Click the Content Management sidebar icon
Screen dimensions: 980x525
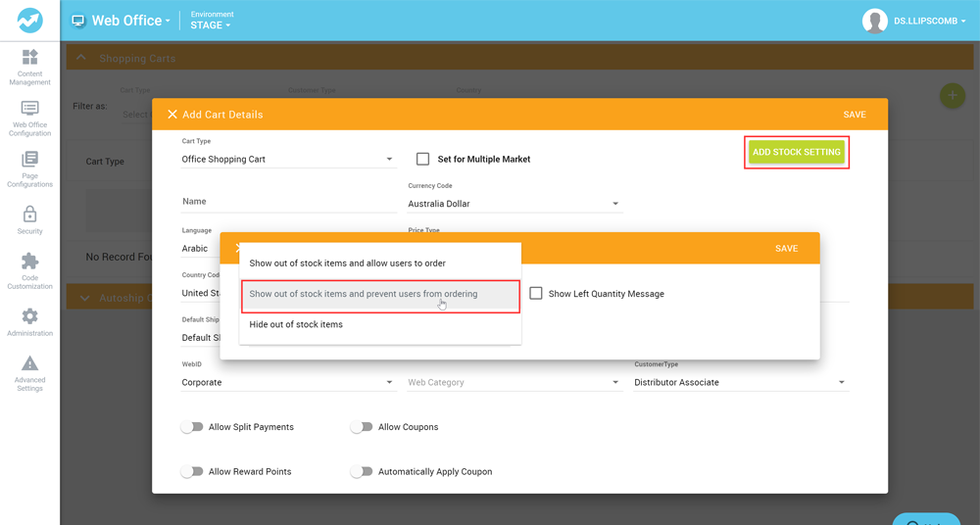(29, 58)
